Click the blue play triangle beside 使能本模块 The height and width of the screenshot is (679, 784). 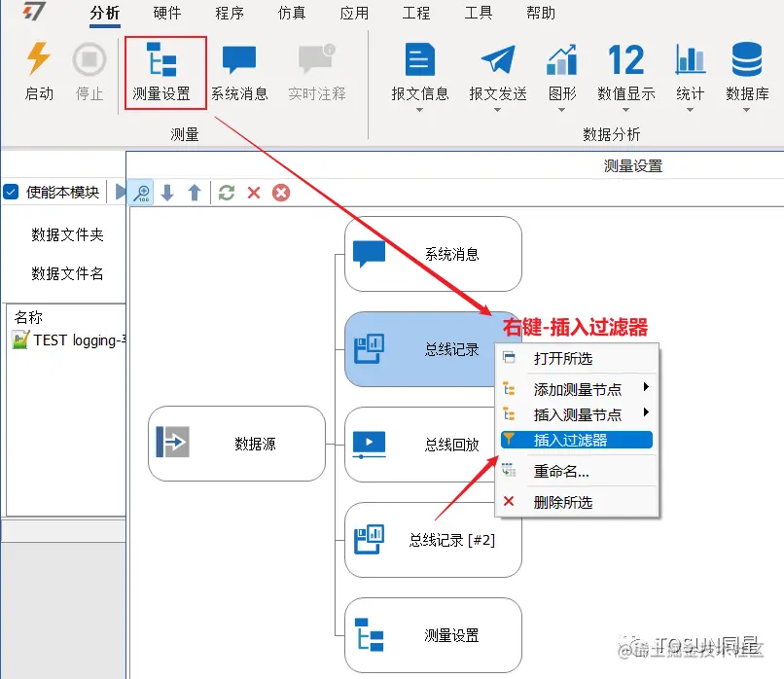coord(121,192)
